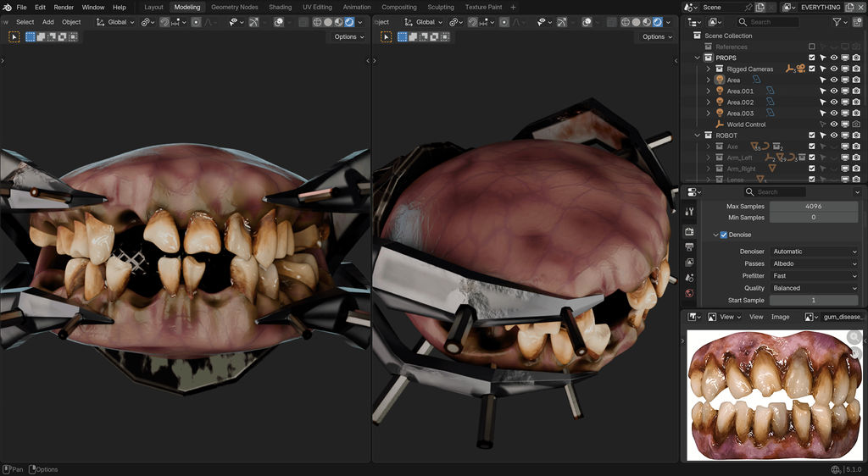Image resolution: width=868 pixels, height=476 pixels.
Task: Switch to the Geometry Nodes workspace tab
Action: [x=235, y=7]
